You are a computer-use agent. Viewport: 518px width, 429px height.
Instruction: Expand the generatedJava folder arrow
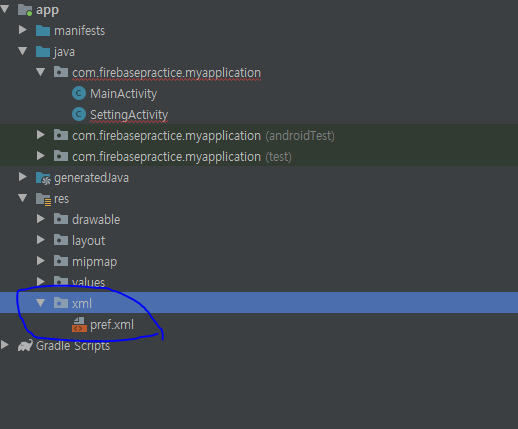point(23,177)
